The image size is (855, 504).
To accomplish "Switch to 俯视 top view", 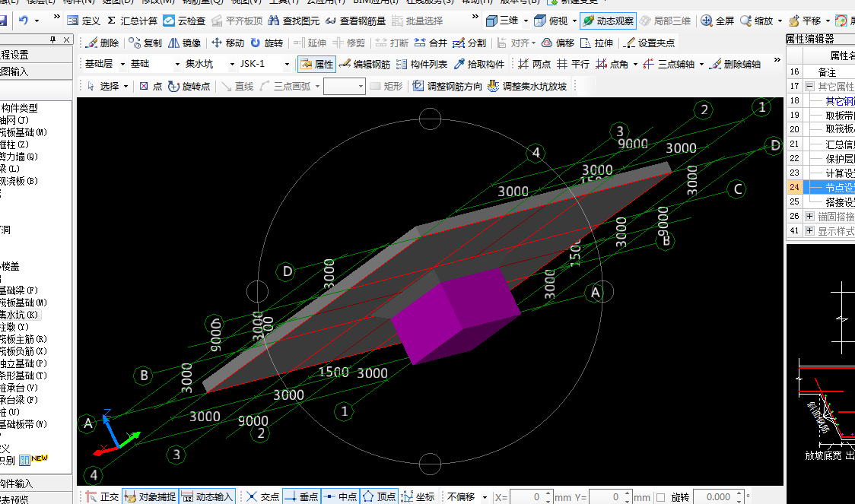I will (x=551, y=21).
